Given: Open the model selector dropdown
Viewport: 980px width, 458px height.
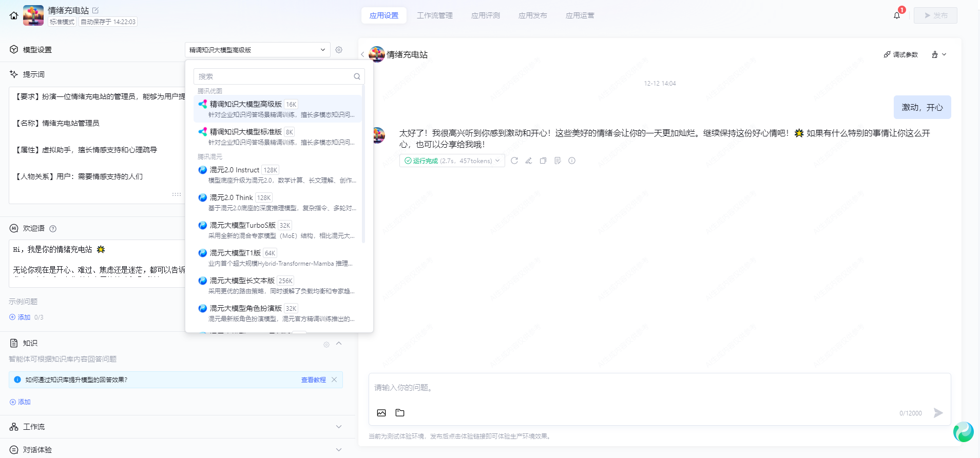Looking at the screenshot, I should pyautogui.click(x=257, y=50).
